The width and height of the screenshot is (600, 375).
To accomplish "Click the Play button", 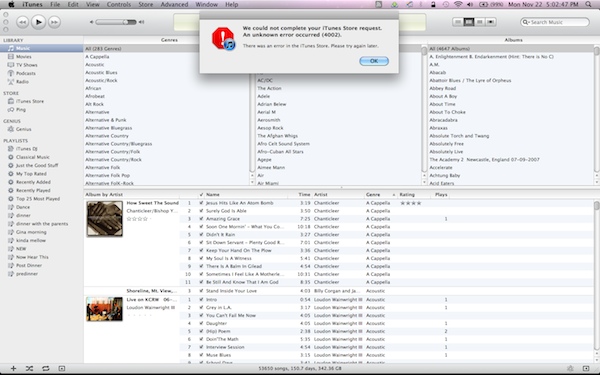I will point(38,22).
